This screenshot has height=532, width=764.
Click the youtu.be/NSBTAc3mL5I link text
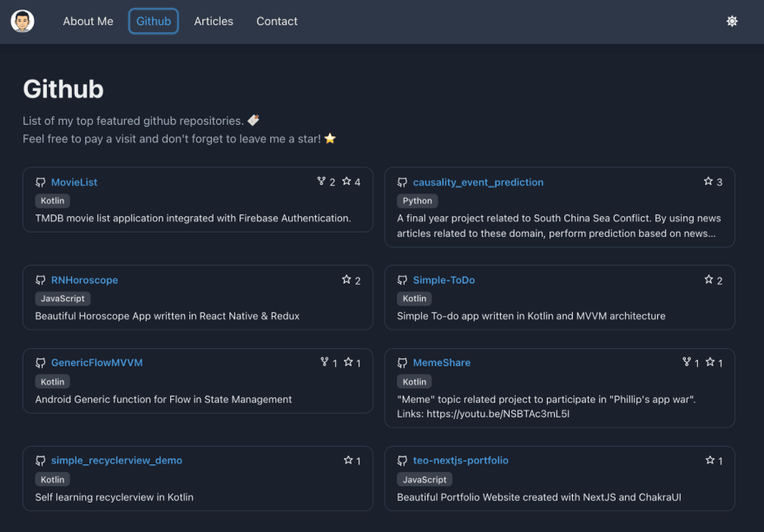[498, 414]
